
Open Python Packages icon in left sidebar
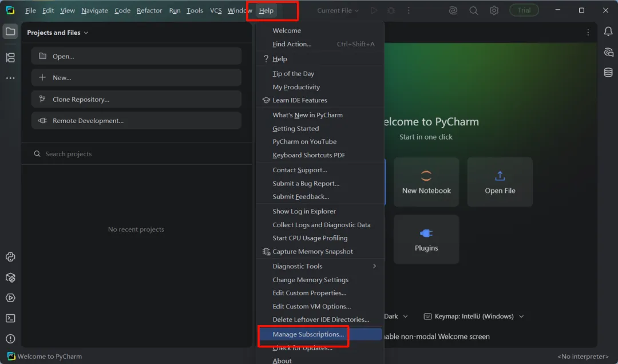tap(10, 278)
